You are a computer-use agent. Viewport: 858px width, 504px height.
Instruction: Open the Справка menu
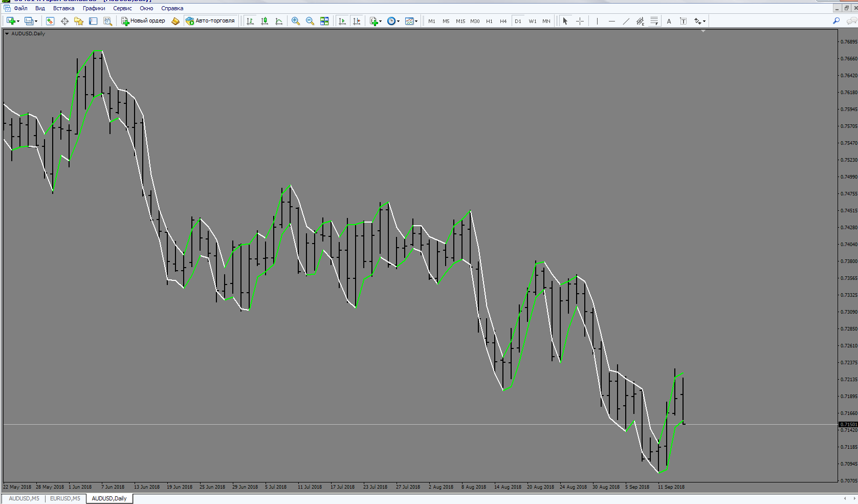[x=172, y=8]
